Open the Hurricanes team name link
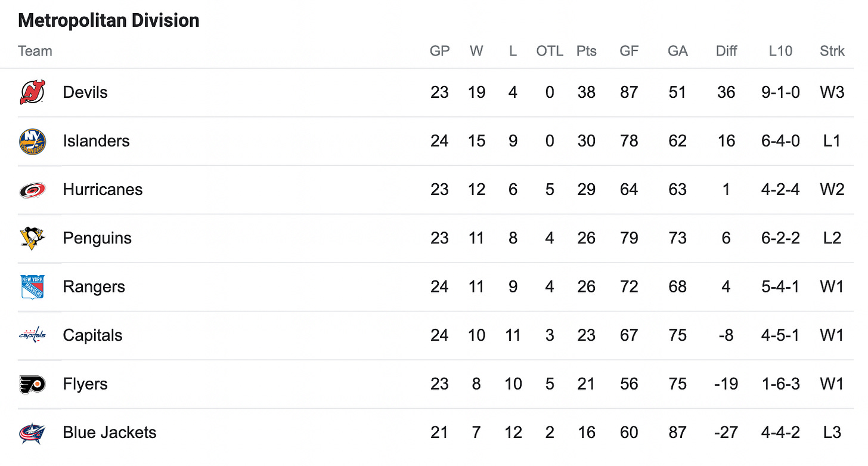 point(103,190)
